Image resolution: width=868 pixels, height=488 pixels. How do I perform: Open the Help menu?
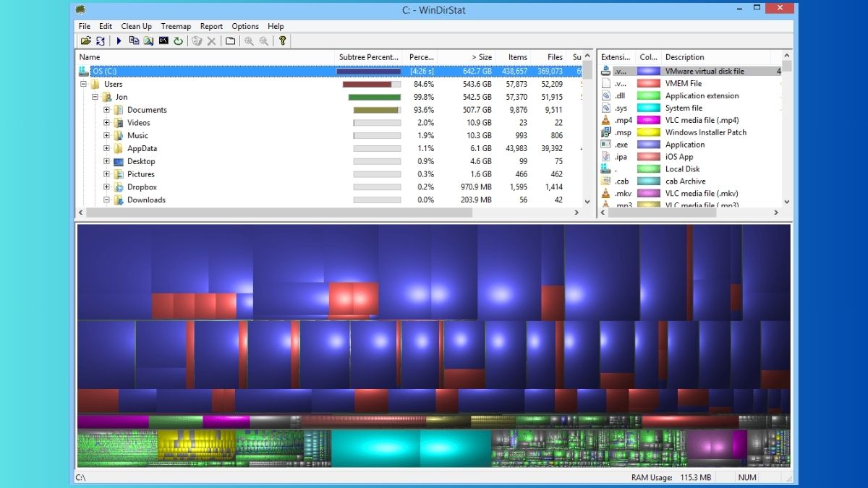276,26
